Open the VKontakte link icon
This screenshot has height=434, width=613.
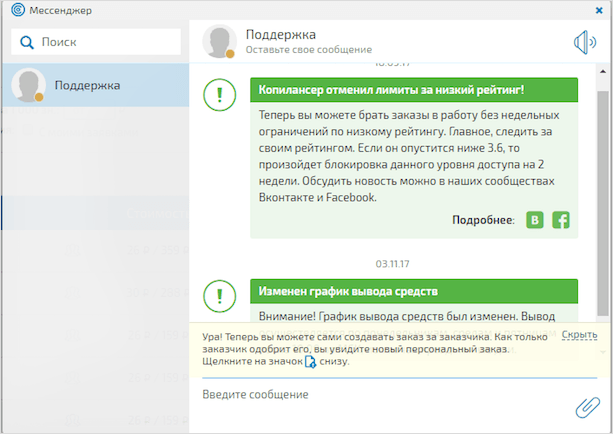pyautogui.click(x=535, y=220)
